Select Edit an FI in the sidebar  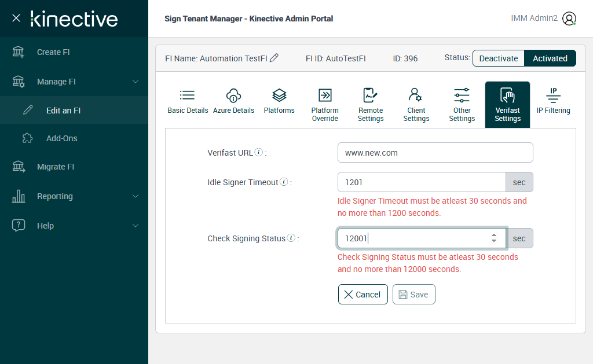(74, 110)
